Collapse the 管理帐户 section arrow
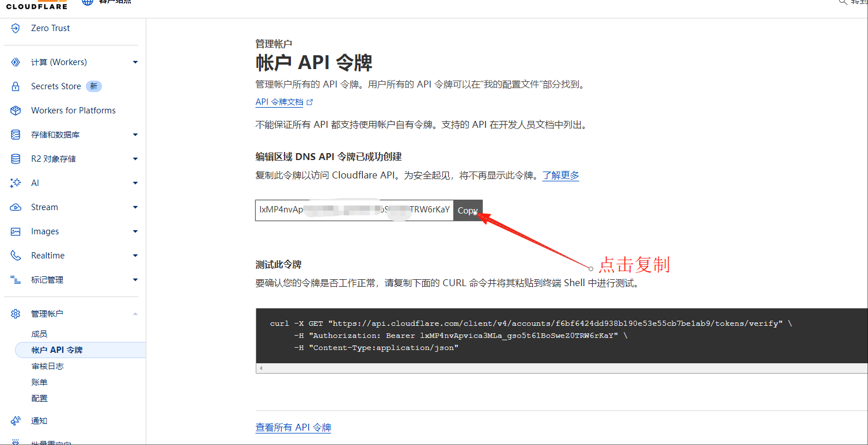This screenshot has height=445, width=868. (135, 314)
